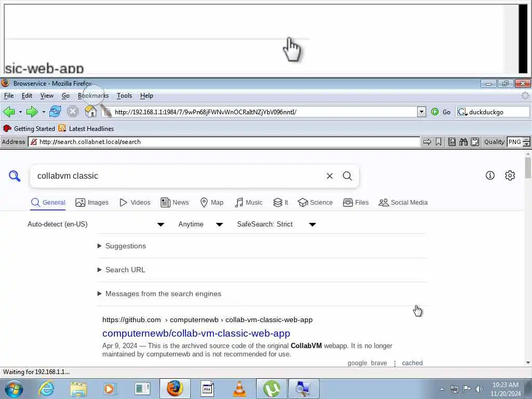Click the Browservice go arrow icon
Image resolution: width=532 pixels, height=399 pixels.
(x=427, y=142)
